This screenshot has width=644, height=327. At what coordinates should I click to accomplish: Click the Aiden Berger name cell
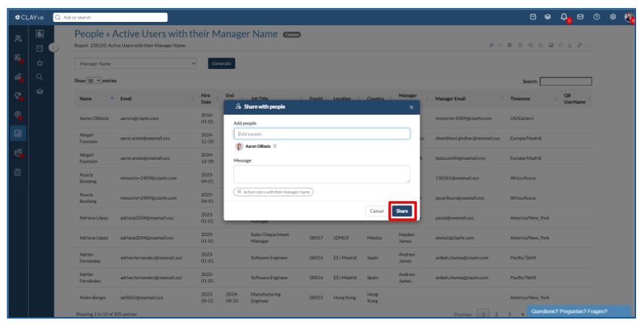(x=92, y=297)
